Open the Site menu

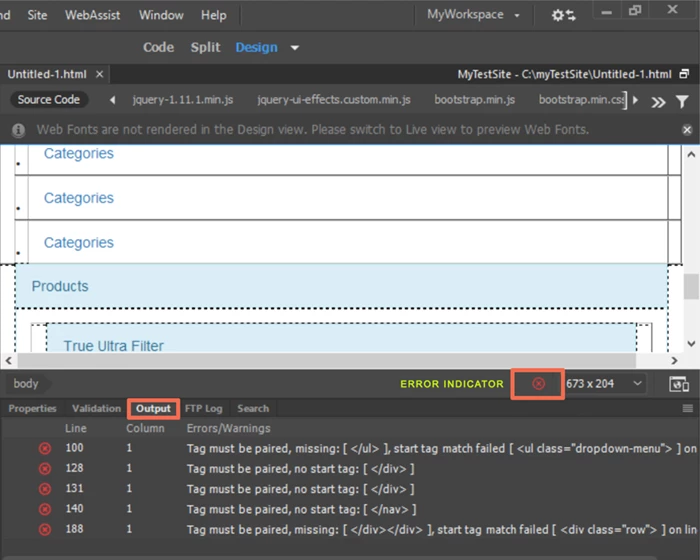pyautogui.click(x=37, y=15)
